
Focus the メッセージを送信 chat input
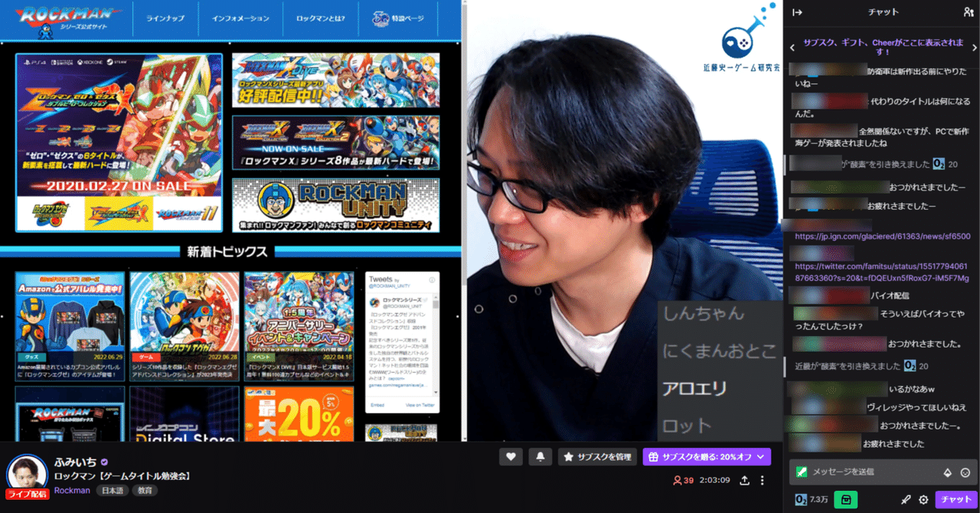(x=883, y=472)
